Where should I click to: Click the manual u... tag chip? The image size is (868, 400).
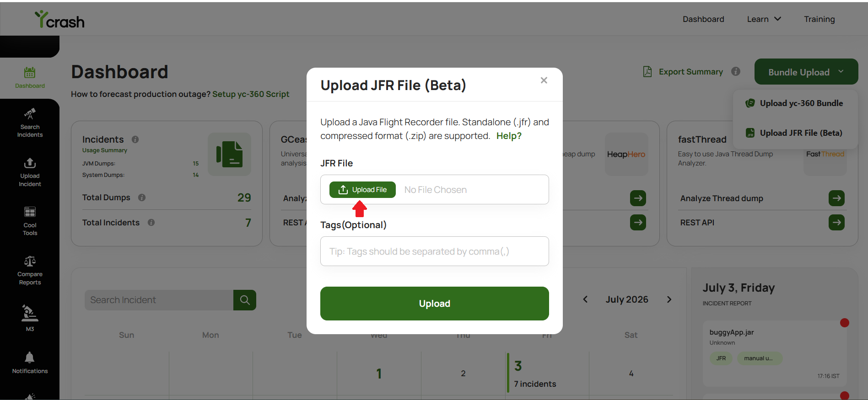click(x=760, y=358)
